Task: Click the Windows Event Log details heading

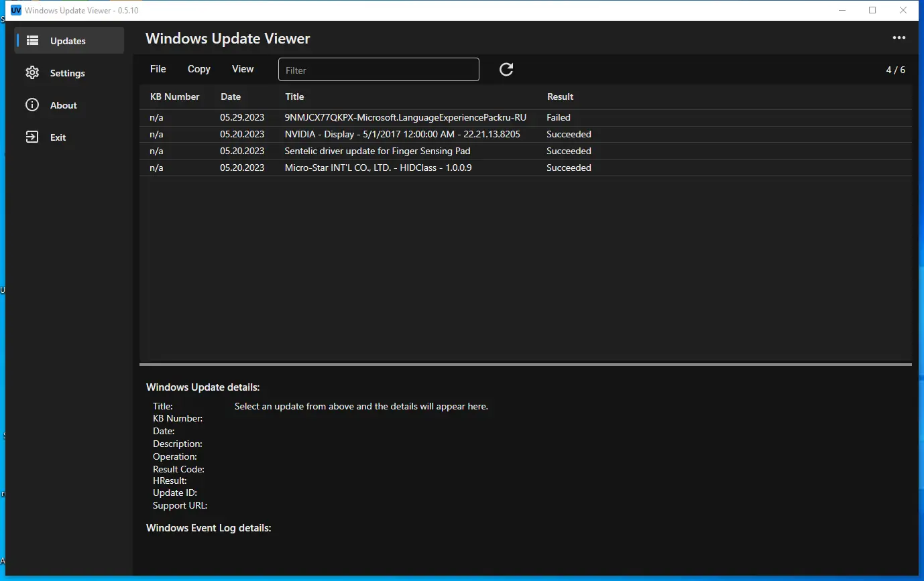Action: pyautogui.click(x=209, y=528)
